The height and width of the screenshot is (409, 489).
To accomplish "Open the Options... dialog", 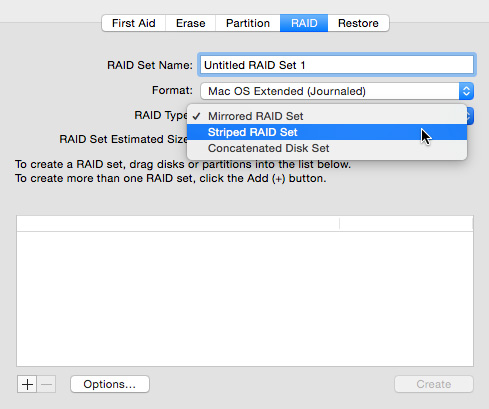I will point(110,384).
